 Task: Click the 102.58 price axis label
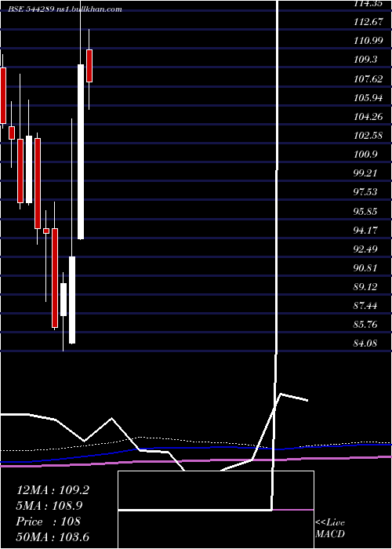coord(368,135)
